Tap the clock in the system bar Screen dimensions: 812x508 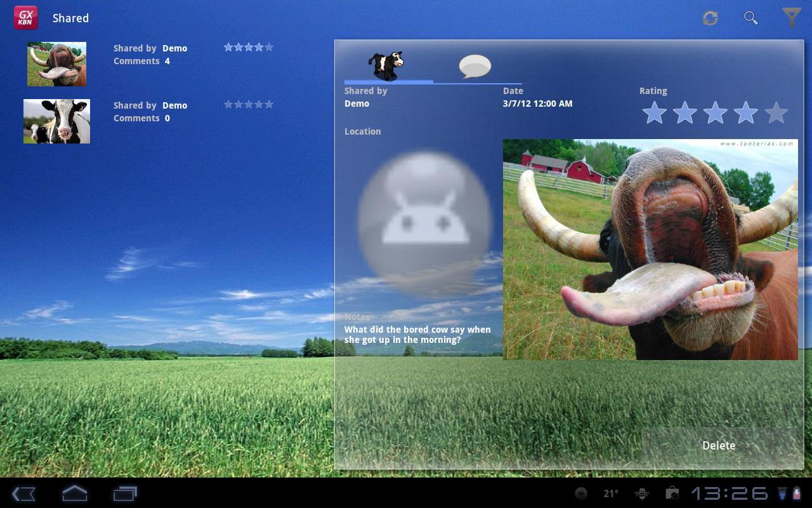point(729,493)
